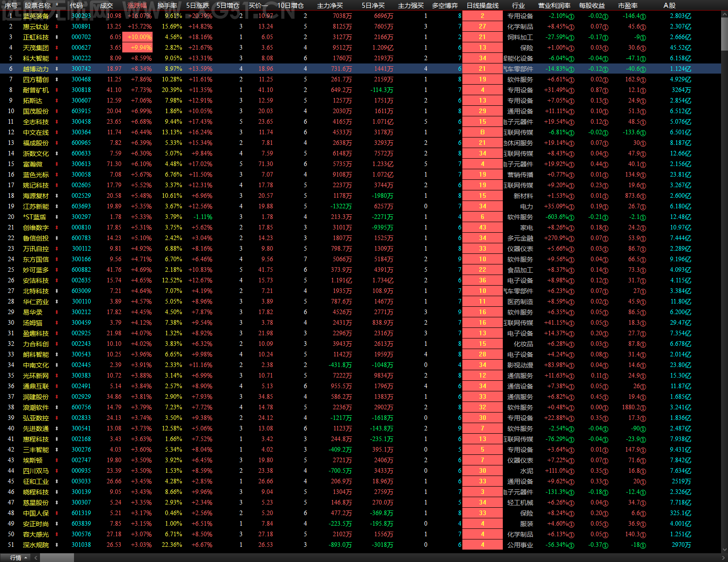Click the marker icon beside *ST蓝盾
The image size is (728, 562).
[x=57, y=217]
